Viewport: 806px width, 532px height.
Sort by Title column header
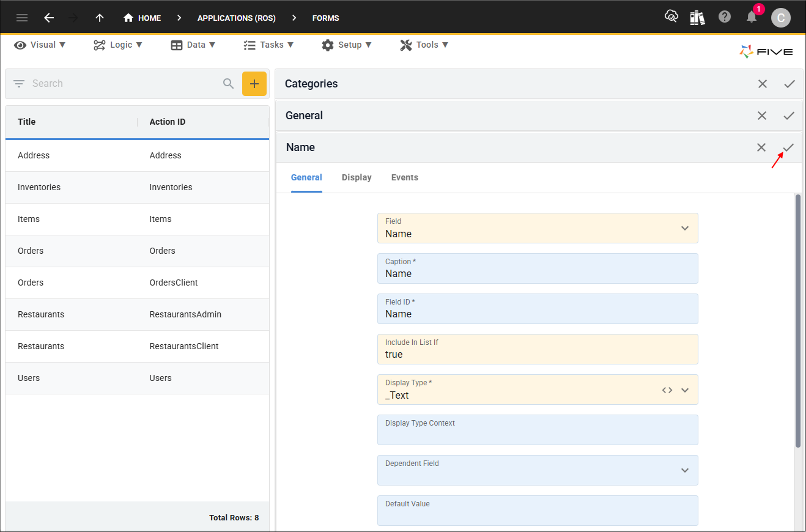click(x=27, y=122)
